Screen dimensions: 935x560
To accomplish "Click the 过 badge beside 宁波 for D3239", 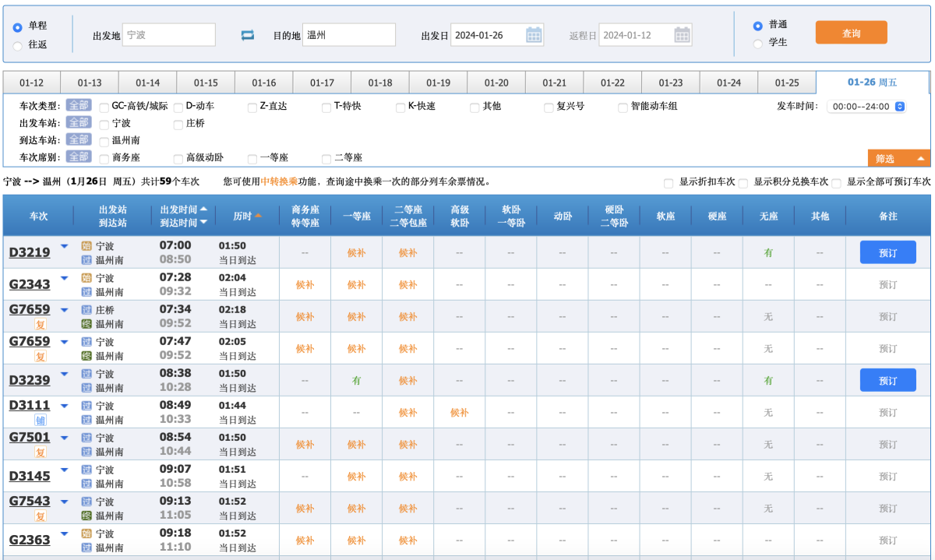I will (x=87, y=374).
